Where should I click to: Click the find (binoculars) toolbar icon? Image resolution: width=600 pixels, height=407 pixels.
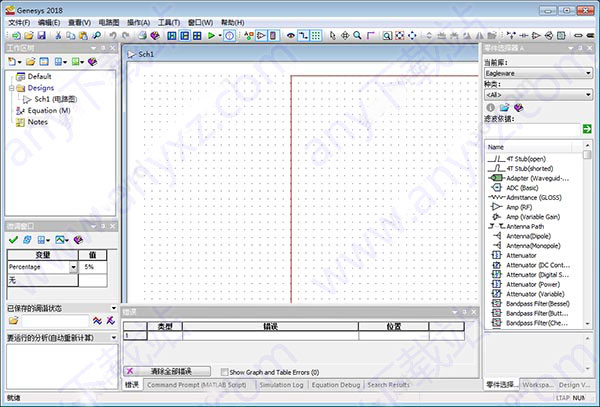click(96, 36)
